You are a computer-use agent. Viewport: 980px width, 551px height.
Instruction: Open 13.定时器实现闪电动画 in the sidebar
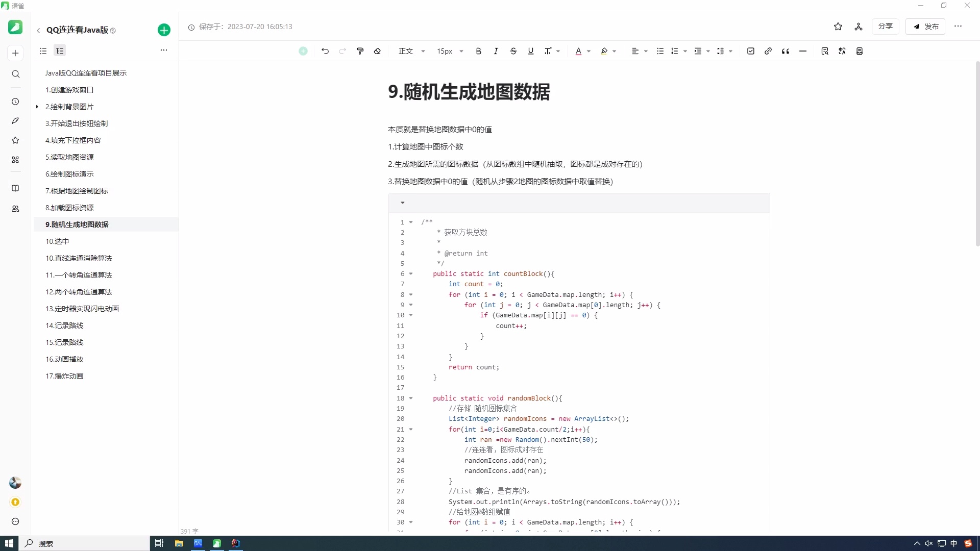pos(82,309)
